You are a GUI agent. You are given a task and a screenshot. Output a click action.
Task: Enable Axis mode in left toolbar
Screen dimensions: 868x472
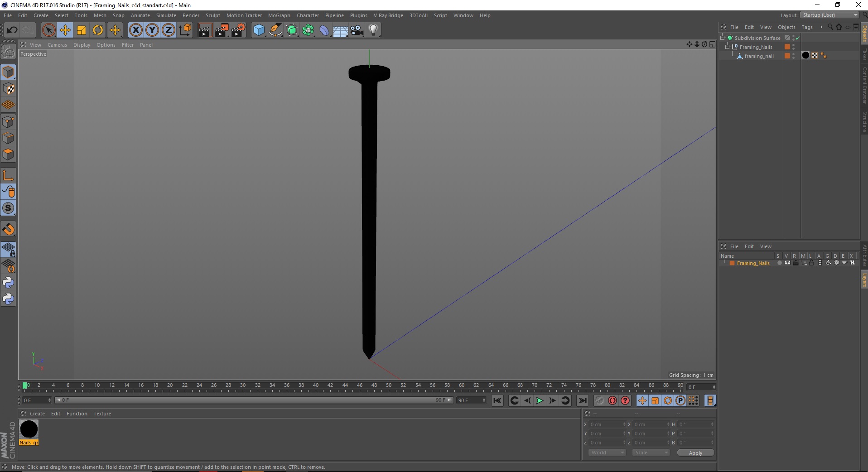[8, 175]
